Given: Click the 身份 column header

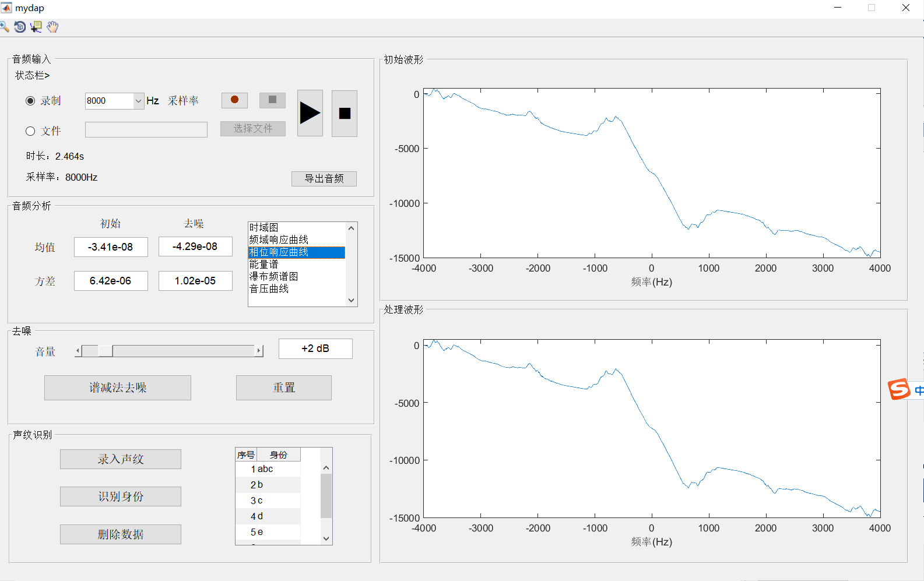Looking at the screenshot, I should 279,455.
